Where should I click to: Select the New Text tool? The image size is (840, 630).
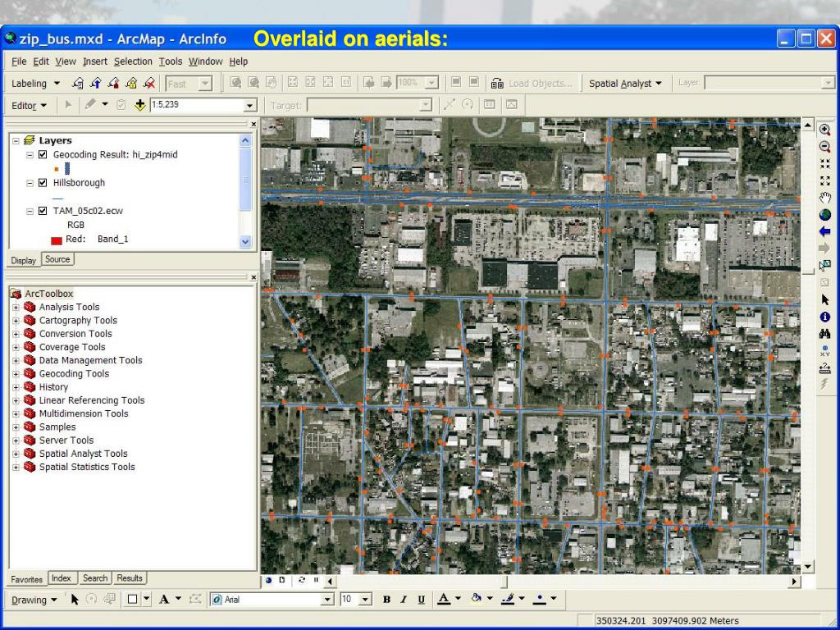(x=164, y=600)
